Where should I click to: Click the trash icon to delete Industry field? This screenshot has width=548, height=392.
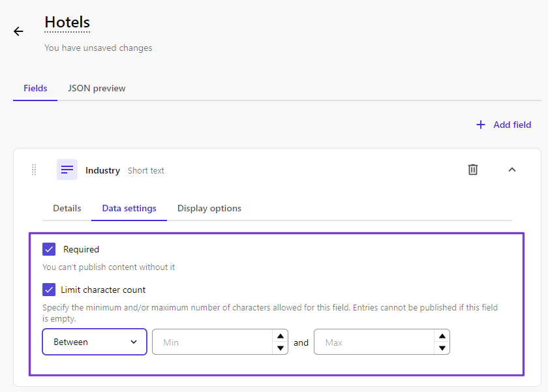pyautogui.click(x=472, y=170)
